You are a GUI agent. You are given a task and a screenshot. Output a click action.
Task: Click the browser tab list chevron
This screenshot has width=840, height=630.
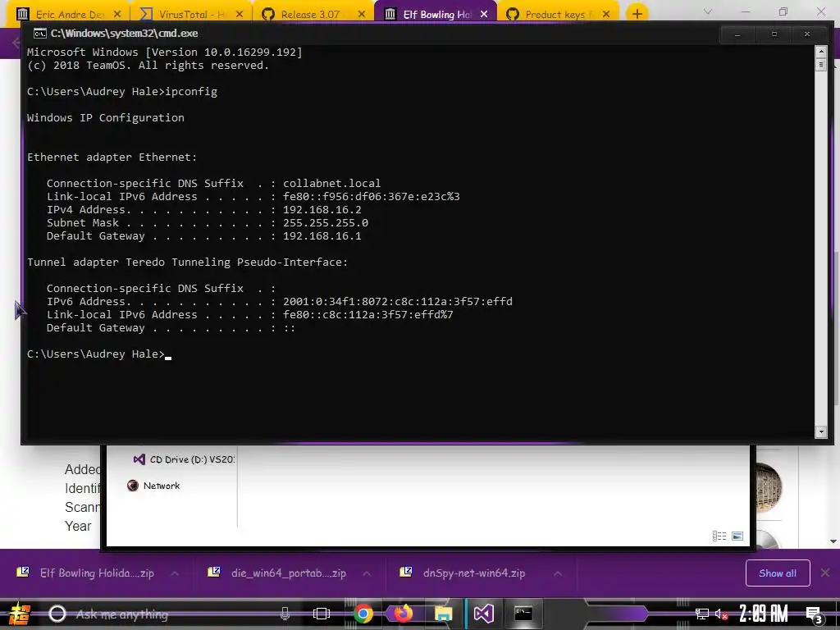point(708,11)
